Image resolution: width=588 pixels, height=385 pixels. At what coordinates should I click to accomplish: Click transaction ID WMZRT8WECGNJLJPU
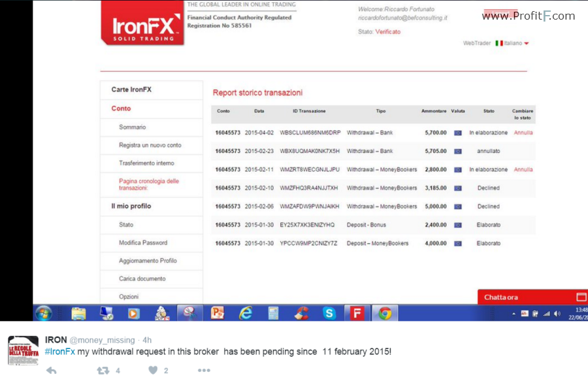310,169
